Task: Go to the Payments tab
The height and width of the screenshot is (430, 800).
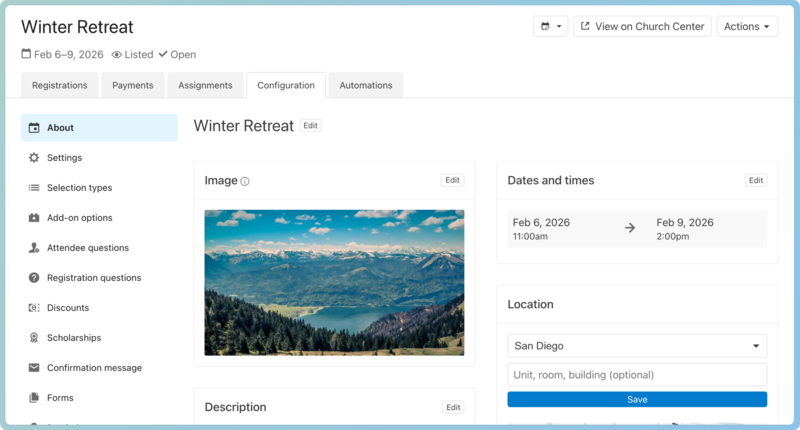Action: (133, 86)
